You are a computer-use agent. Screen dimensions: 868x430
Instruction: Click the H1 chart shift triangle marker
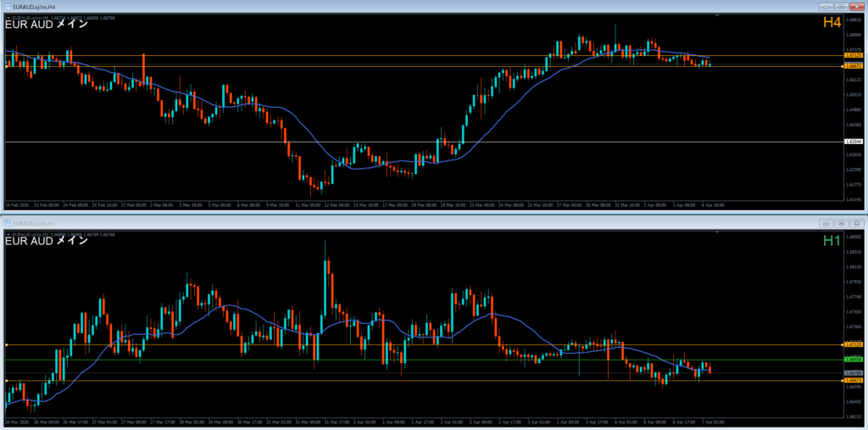point(718,232)
